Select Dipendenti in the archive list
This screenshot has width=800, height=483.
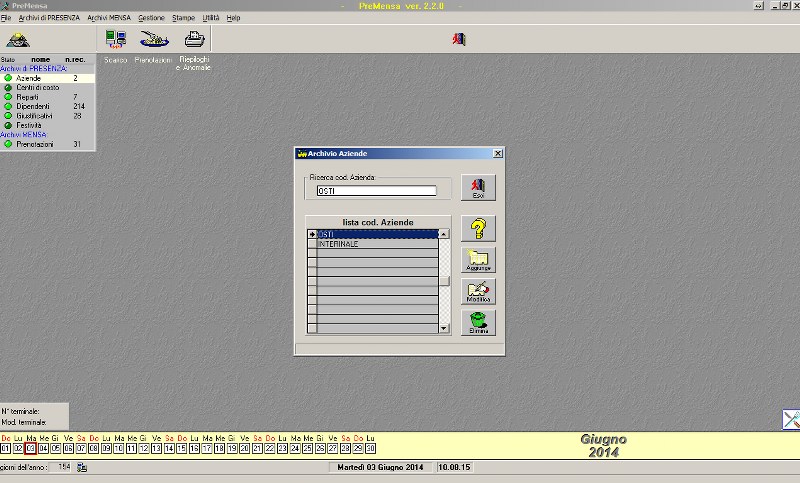pos(33,106)
